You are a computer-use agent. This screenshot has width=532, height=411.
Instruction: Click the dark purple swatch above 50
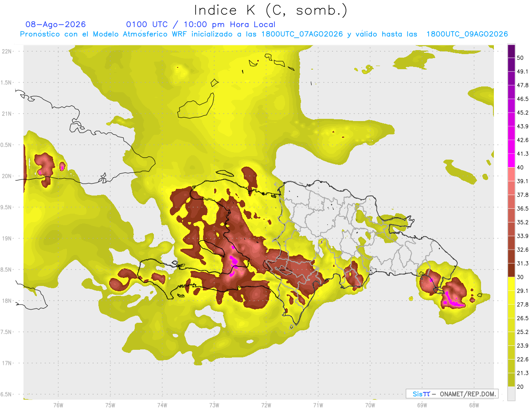pyautogui.click(x=511, y=51)
